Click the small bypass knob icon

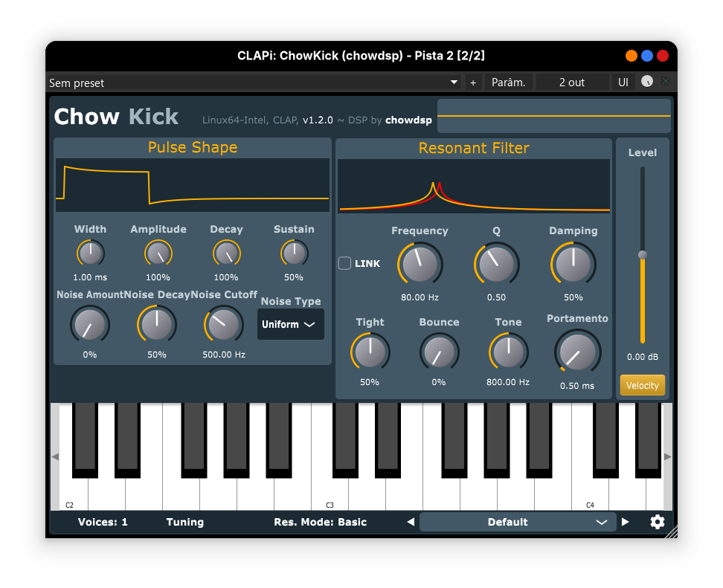click(x=647, y=82)
